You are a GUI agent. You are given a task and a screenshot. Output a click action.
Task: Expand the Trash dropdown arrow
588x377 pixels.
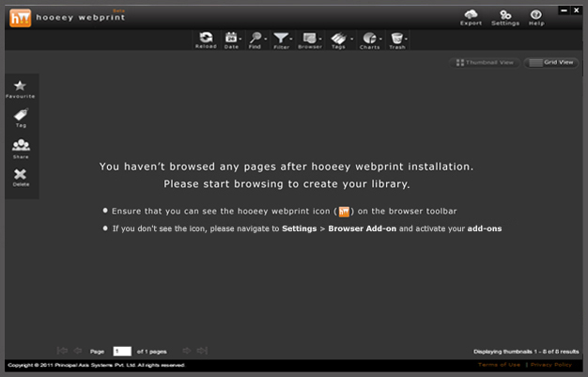(406, 39)
